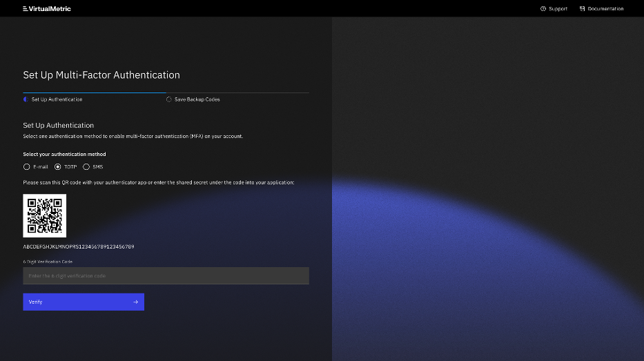The height and width of the screenshot is (361, 644).
Task: Click the Support help icon
Action: [543, 8]
